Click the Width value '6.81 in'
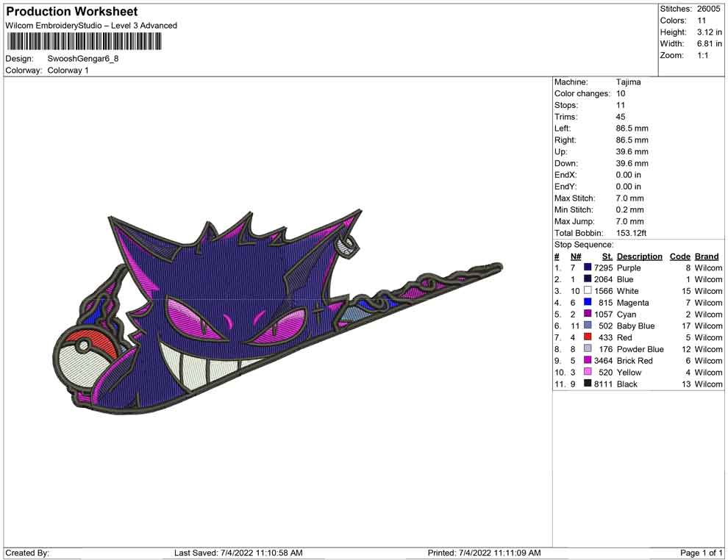This screenshot has width=728, height=560. (710, 43)
